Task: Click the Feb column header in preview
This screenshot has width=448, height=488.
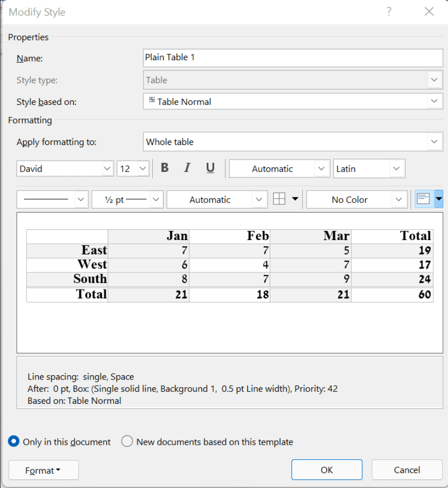Action: point(258,236)
